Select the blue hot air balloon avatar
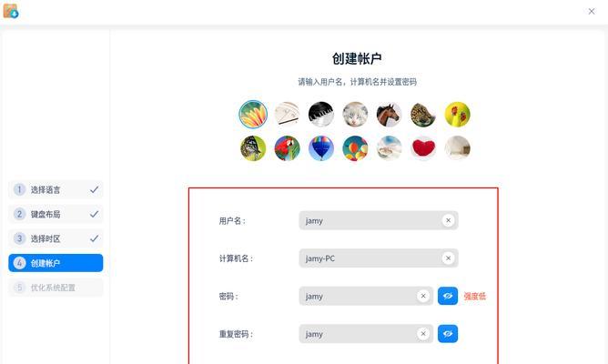This screenshot has width=608, height=364. (x=321, y=148)
